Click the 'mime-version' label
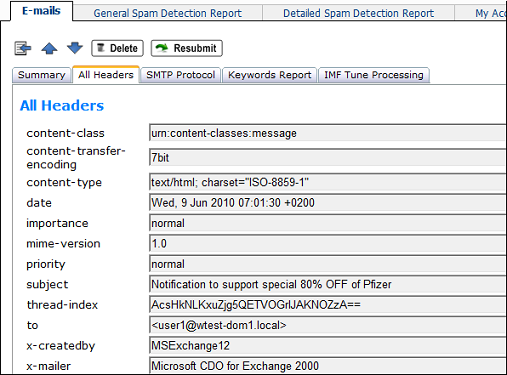 click(x=63, y=244)
